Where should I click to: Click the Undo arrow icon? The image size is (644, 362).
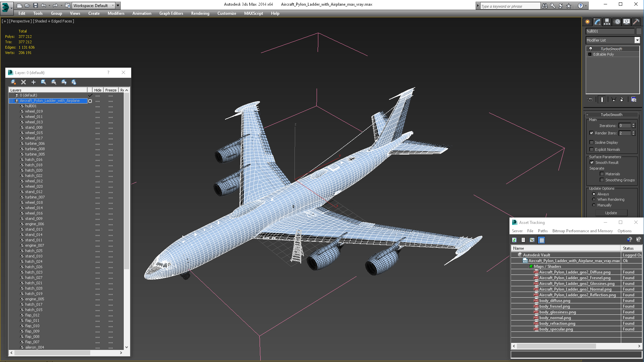tap(43, 5)
